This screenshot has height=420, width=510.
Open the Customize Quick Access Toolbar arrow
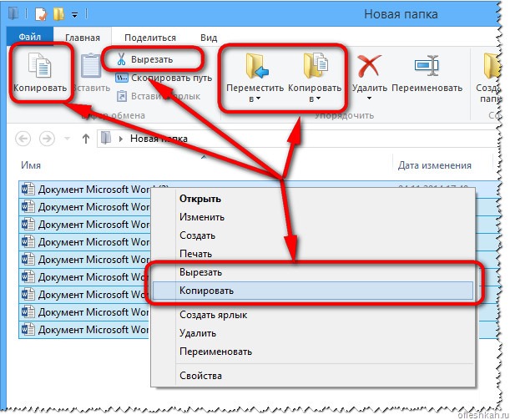tap(75, 15)
